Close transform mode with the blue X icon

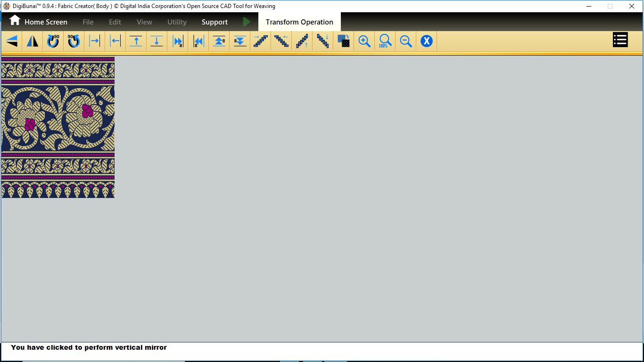(427, 41)
